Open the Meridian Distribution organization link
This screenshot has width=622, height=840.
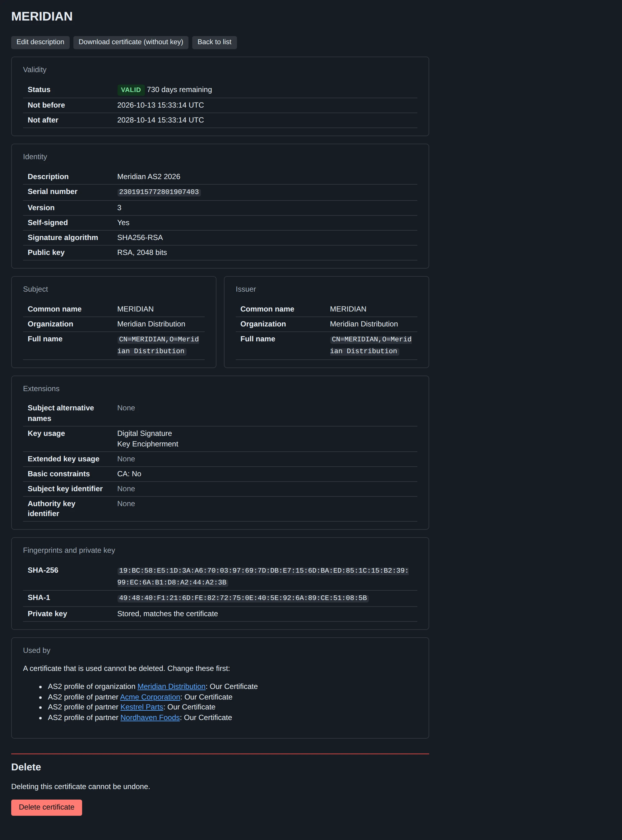tap(171, 686)
